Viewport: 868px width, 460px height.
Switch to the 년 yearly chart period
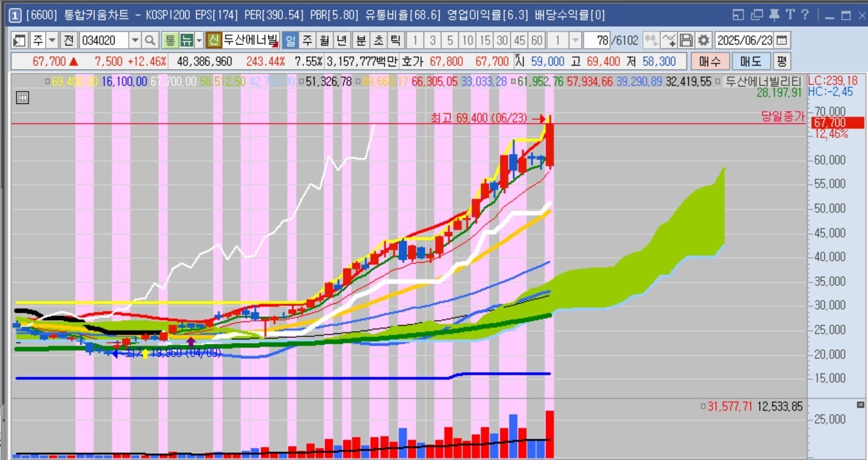tap(341, 41)
